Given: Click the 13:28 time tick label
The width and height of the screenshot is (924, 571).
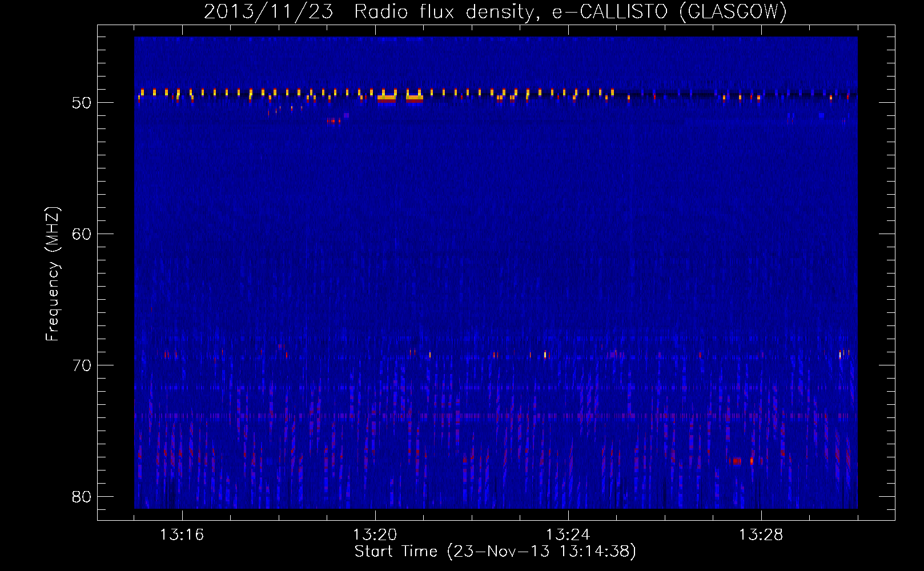Looking at the screenshot, I should point(761,535).
